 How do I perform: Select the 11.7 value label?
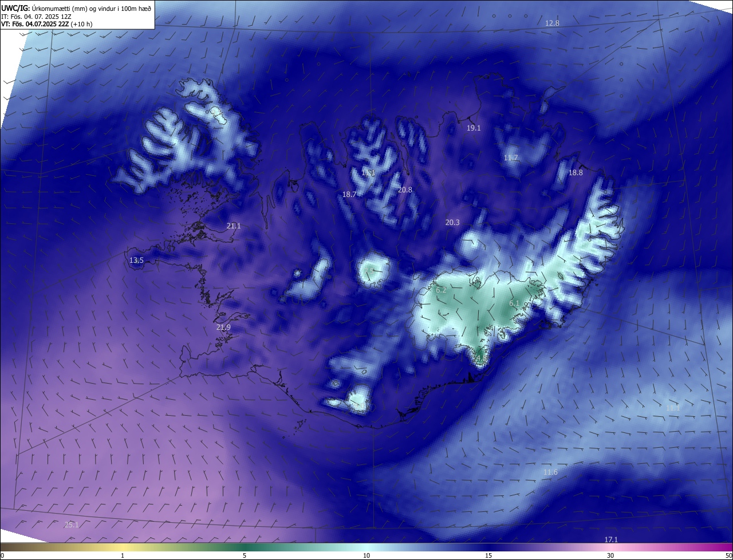(511, 158)
